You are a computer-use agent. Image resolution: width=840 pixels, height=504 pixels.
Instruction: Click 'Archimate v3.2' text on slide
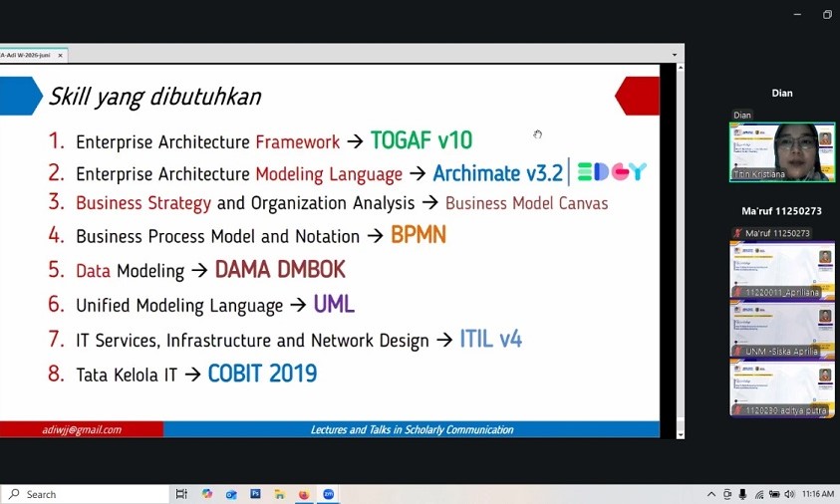tap(497, 173)
